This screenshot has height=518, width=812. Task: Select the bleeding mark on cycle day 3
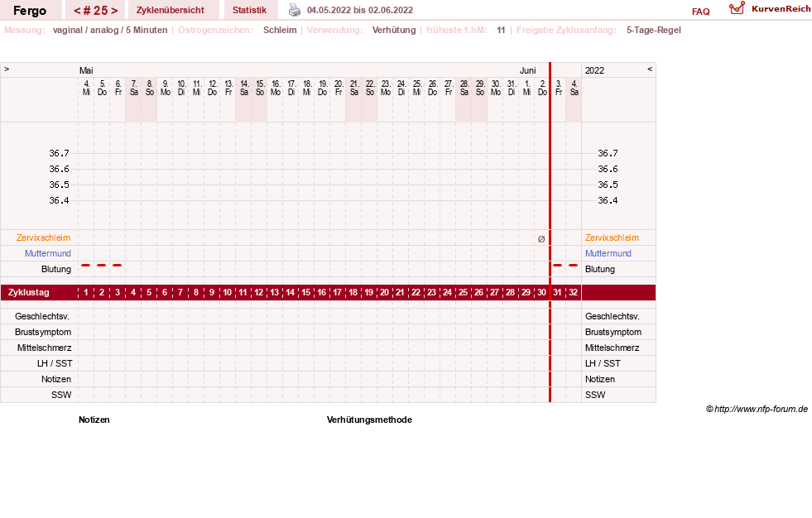click(x=117, y=265)
